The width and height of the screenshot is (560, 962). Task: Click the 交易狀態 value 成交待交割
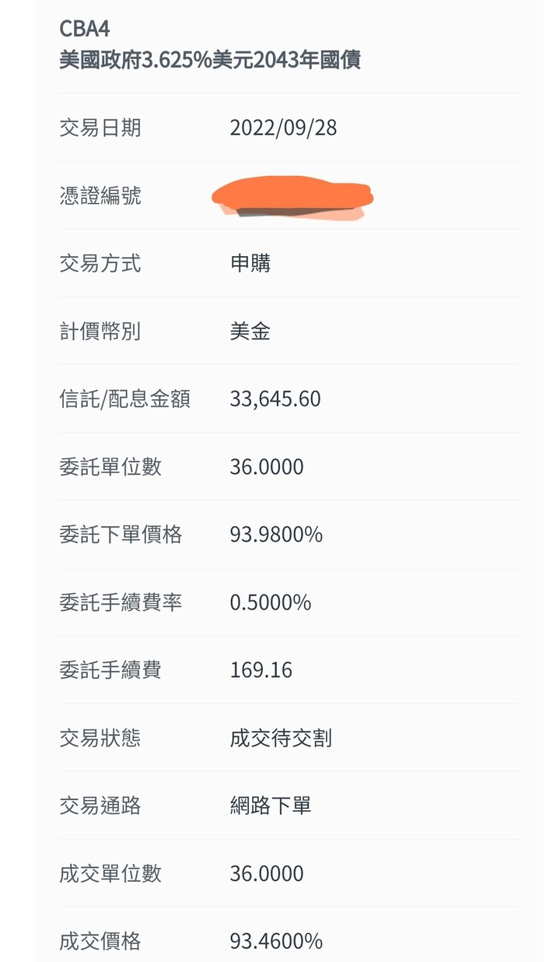coord(281,738)
